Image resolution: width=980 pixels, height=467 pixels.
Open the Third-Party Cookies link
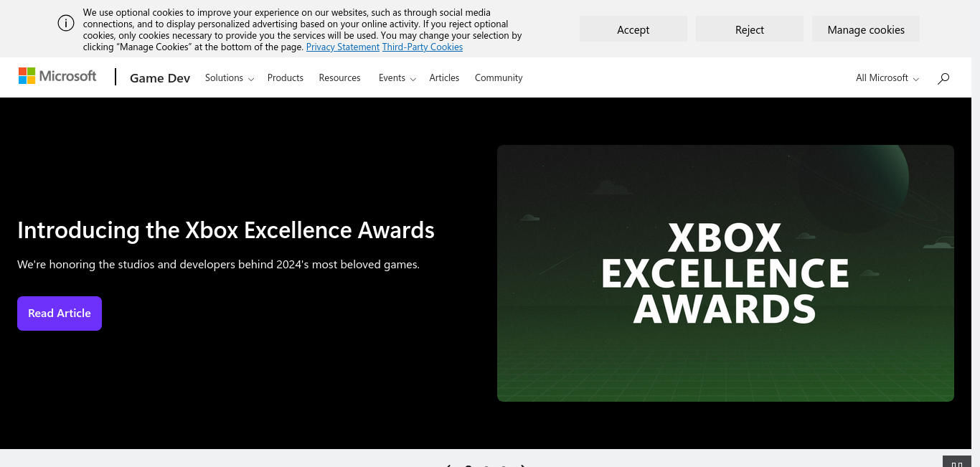(x=423, y=47)
